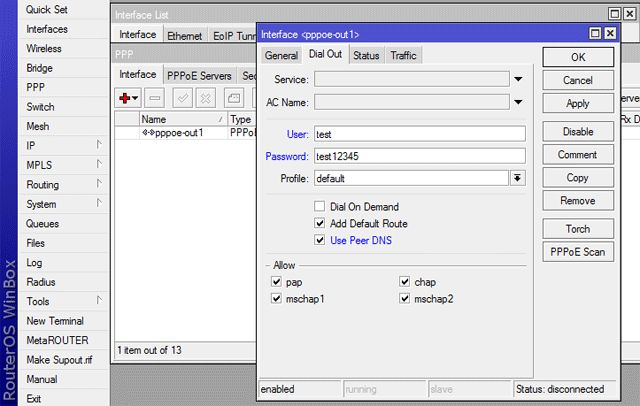Click the Apply button

coord(577,103)
